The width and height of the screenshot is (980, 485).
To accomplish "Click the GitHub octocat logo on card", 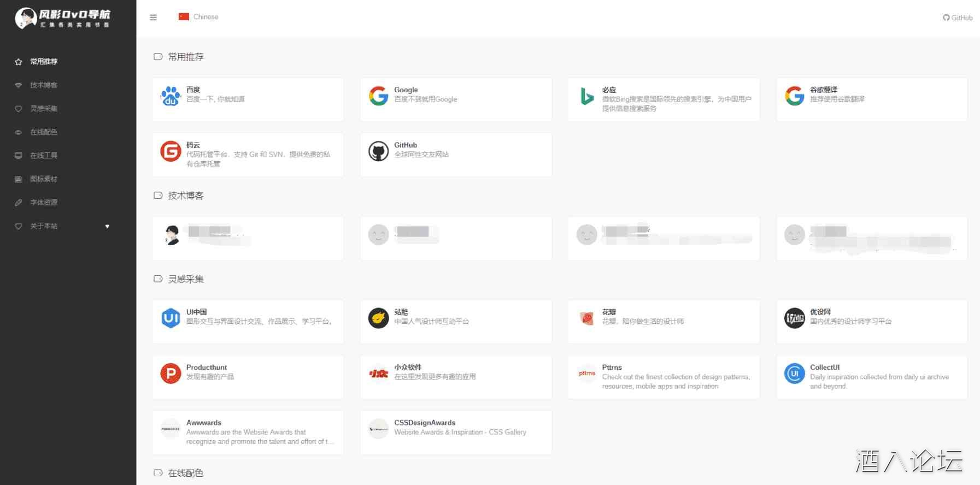I will (x=378, y=151).
